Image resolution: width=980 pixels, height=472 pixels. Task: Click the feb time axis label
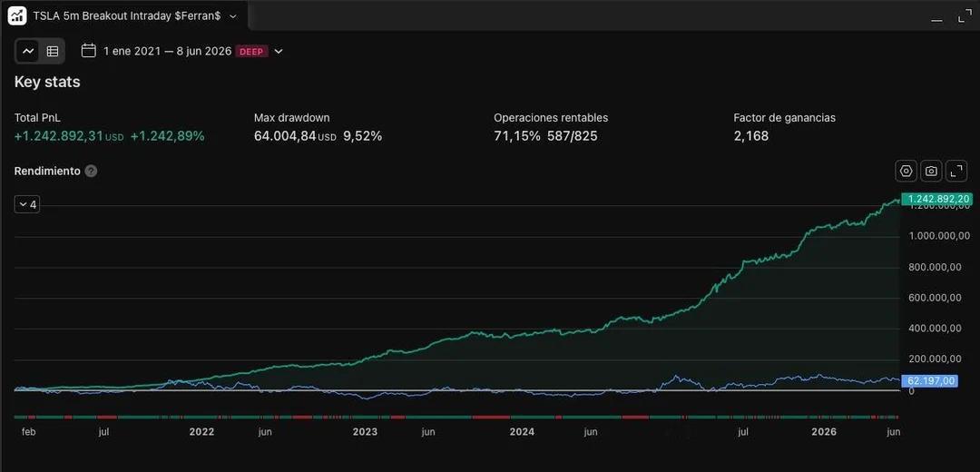point(28,432)
